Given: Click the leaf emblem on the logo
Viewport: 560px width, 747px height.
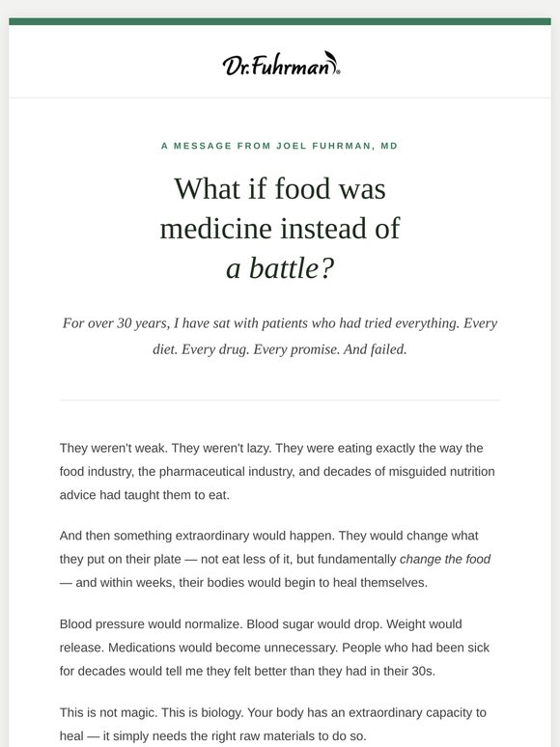Looking at the screenshot, I should point(331,60).
